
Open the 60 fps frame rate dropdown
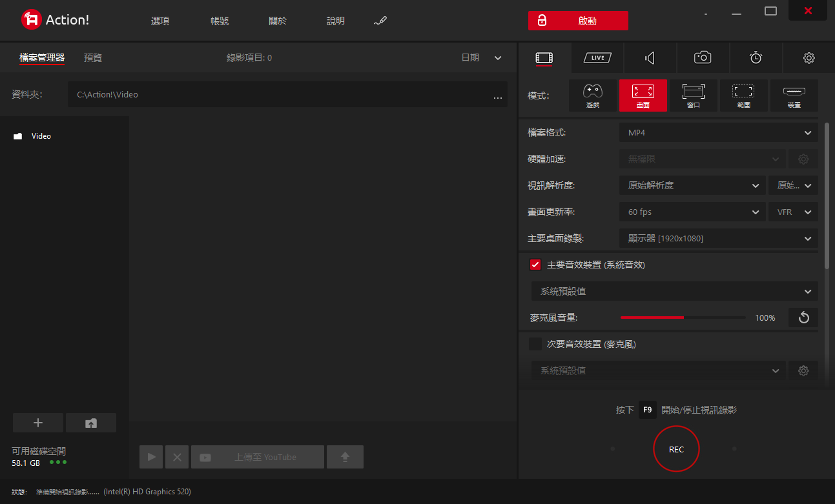click(692, 212)
